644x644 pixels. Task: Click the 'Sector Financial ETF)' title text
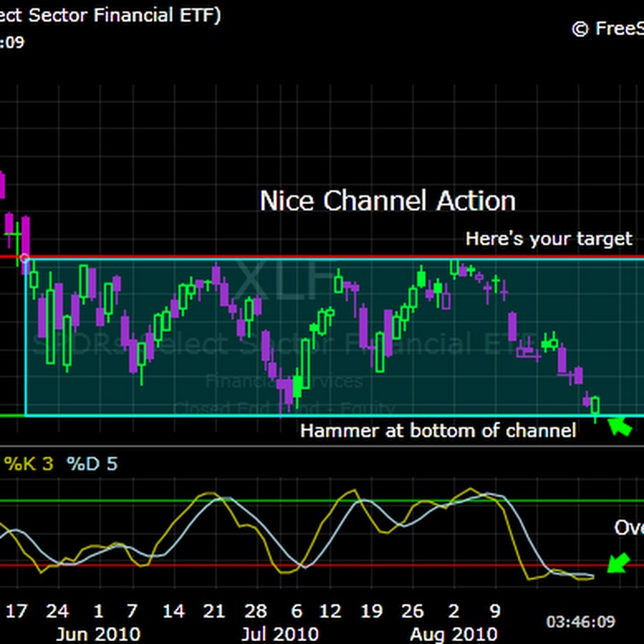click(x=125, y=16)
